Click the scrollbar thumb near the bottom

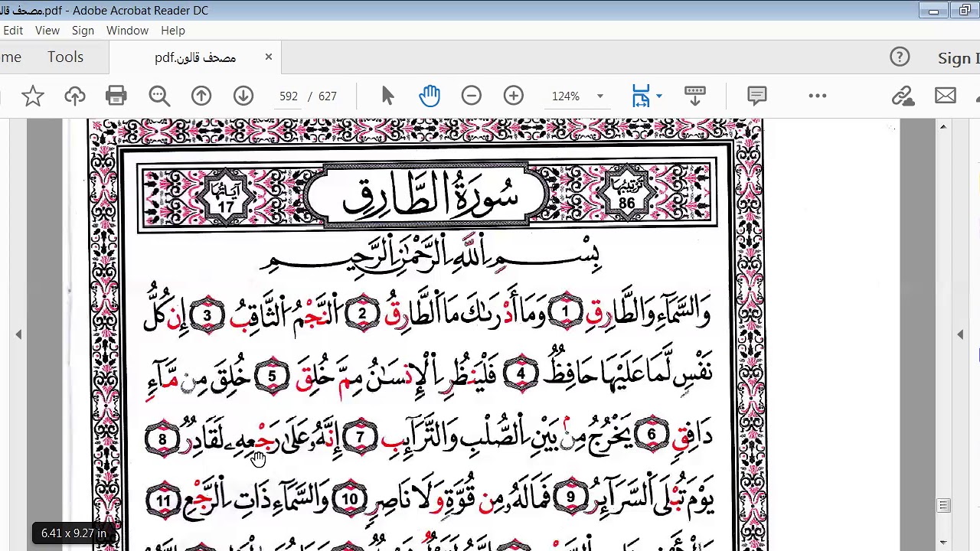(943, 506)
